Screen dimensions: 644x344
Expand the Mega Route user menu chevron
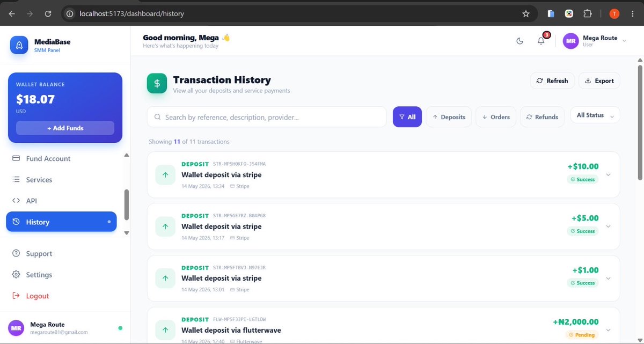point(624,41)
